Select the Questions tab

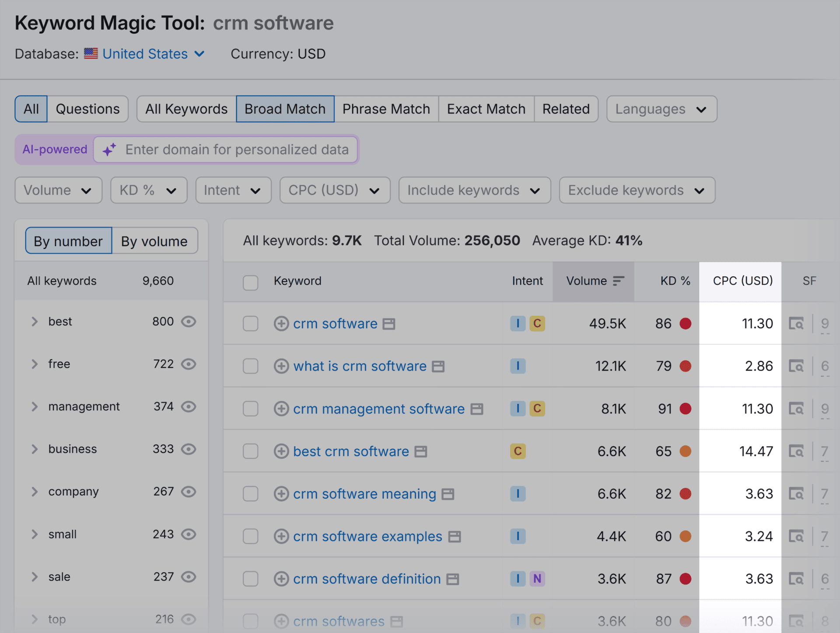coord(87,109)
